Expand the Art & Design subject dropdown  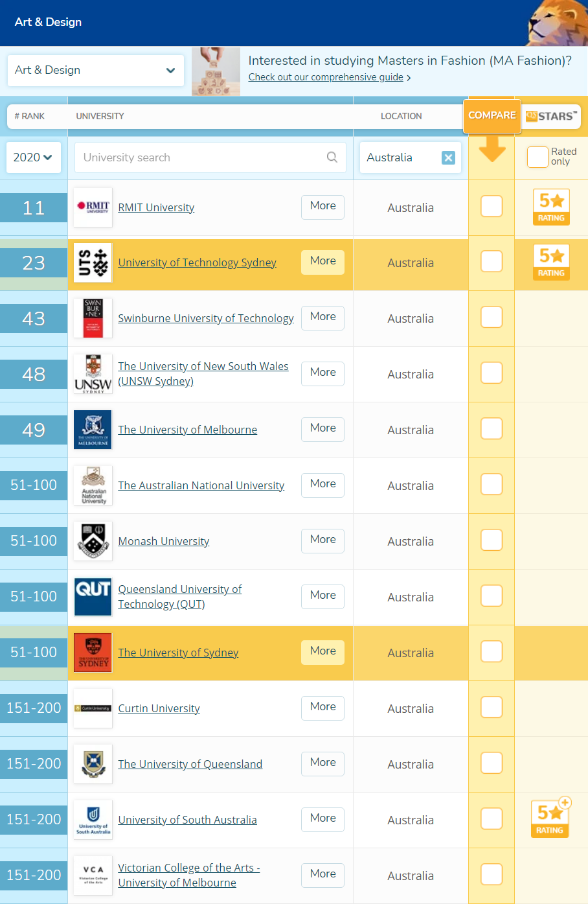tap(95, 70)
